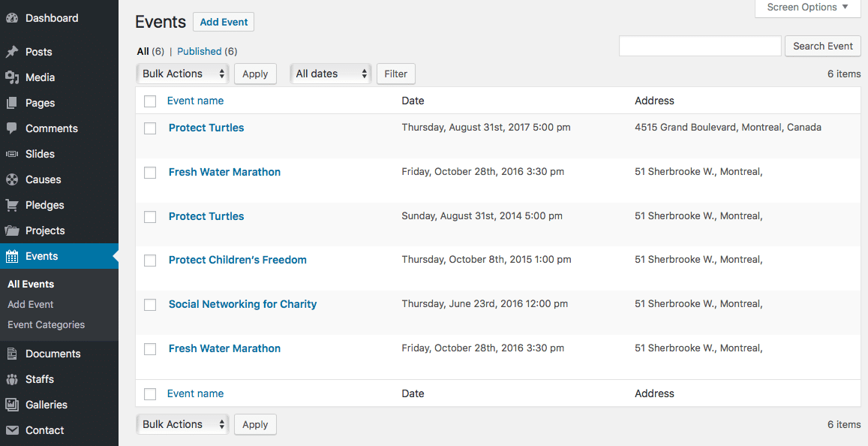
Task: Select the All Events submenu item
Action: pyautogui.click(x=31, y=285)
